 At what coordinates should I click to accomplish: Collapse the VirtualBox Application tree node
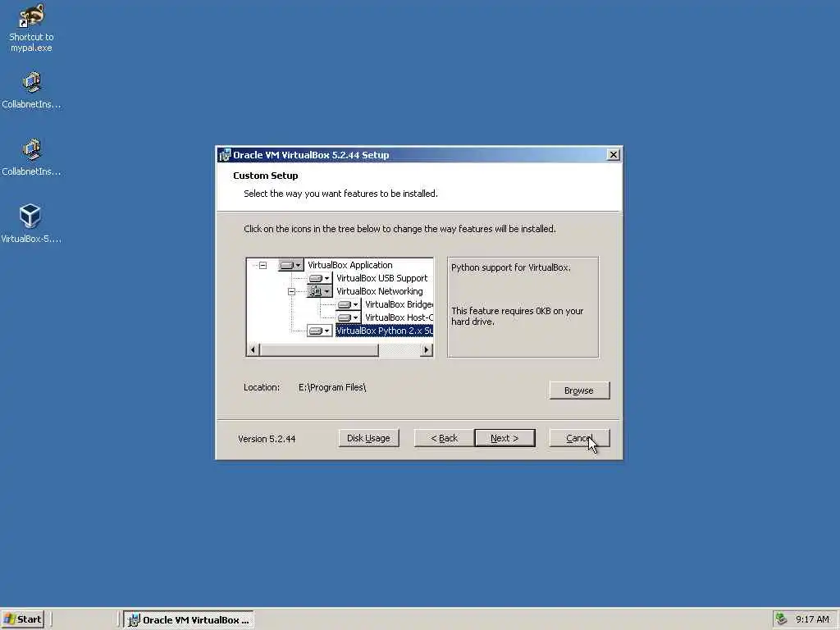263,265
